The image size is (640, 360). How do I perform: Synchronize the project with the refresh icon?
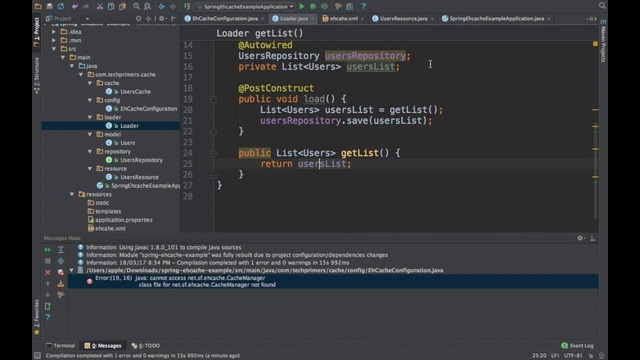click(61, 6)
